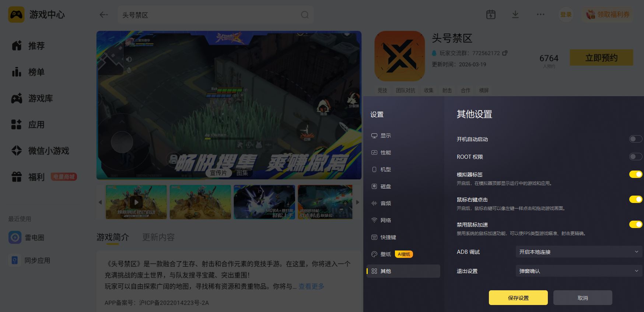Screen dimensions: 644x312
Task: Open 福利 in left sidebar
Action: tap(28, 177)
